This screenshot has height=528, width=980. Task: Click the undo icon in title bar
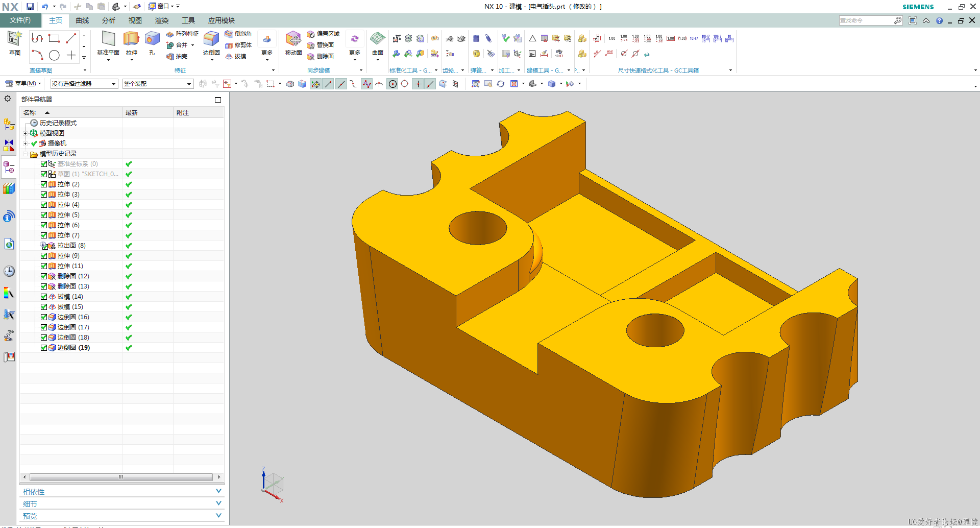coord(45,7)
